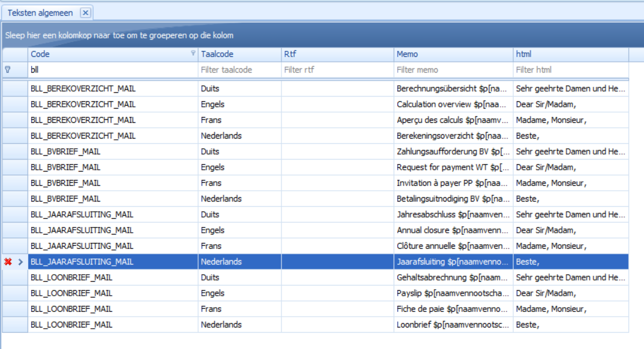Focus the Code filter field containing bll
This screenshot has width=644, height=349.
(113, 70)
